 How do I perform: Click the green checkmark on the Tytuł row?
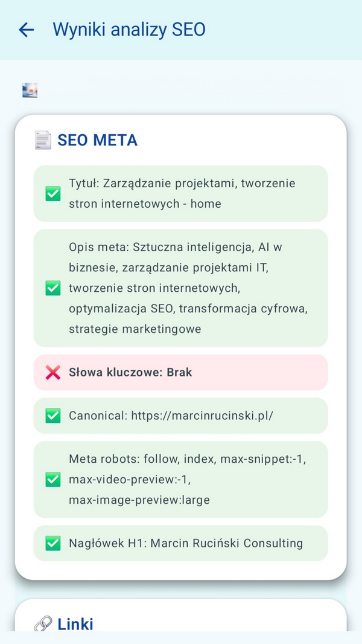point(52,194)
